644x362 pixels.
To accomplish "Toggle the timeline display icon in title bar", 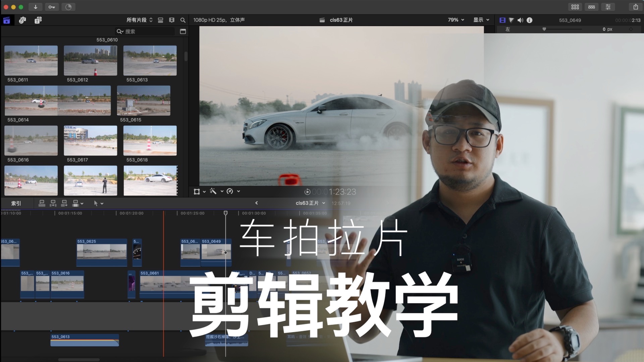I will pyautogui.click(x=592, y=7).
